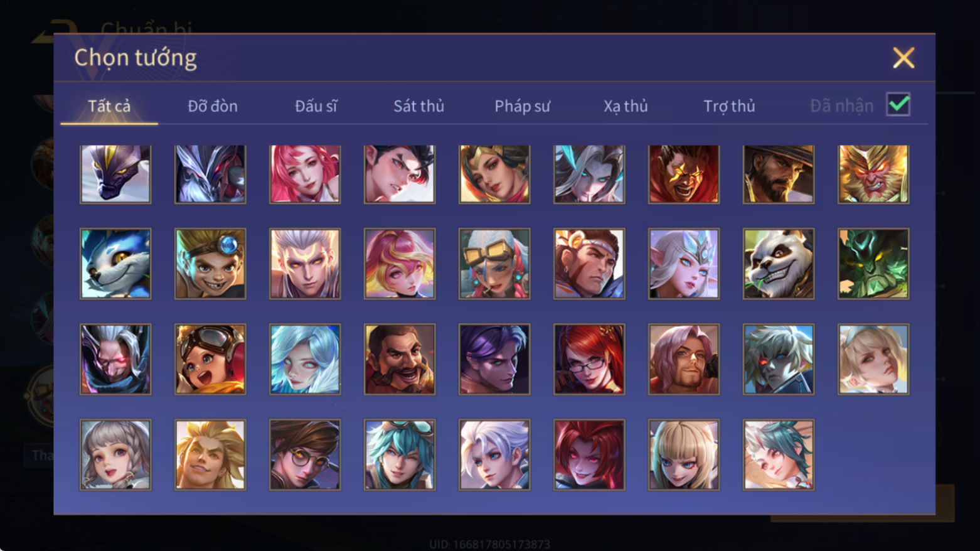The height and width of the screenshot is (551, 980).
Task: Choose the goggles-wearing child pilot hero
Action: click(210, 359)
